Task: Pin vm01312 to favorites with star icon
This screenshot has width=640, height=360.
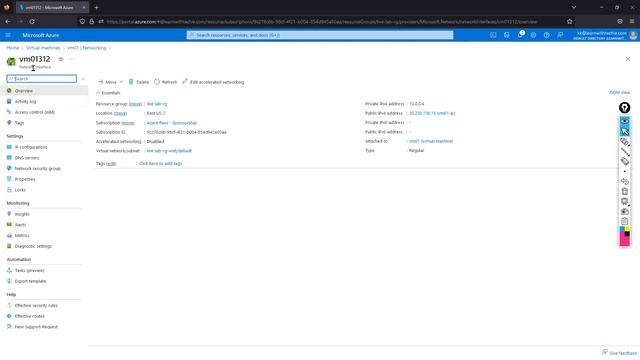Action: pyautogui.click(x=61, y=59)
